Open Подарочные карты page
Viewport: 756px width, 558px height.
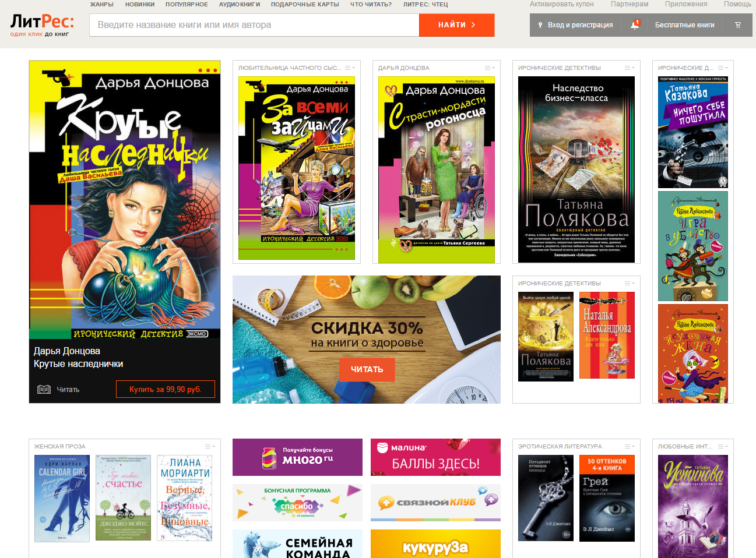(x=305, y=5)
